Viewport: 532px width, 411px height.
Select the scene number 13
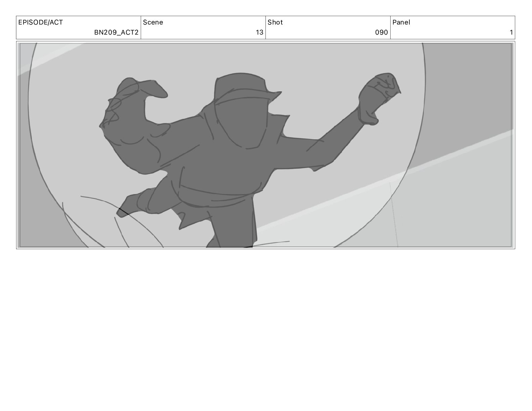click(x=260, y=33)
